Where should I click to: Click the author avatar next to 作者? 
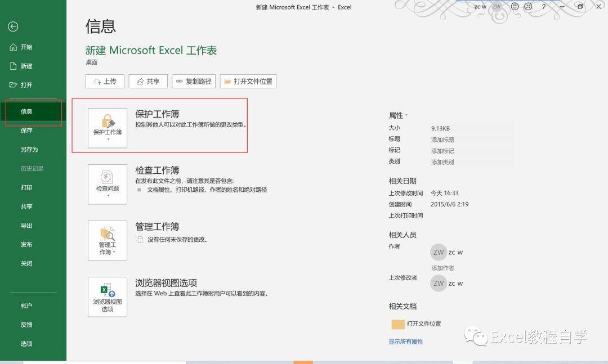[439, 253]
